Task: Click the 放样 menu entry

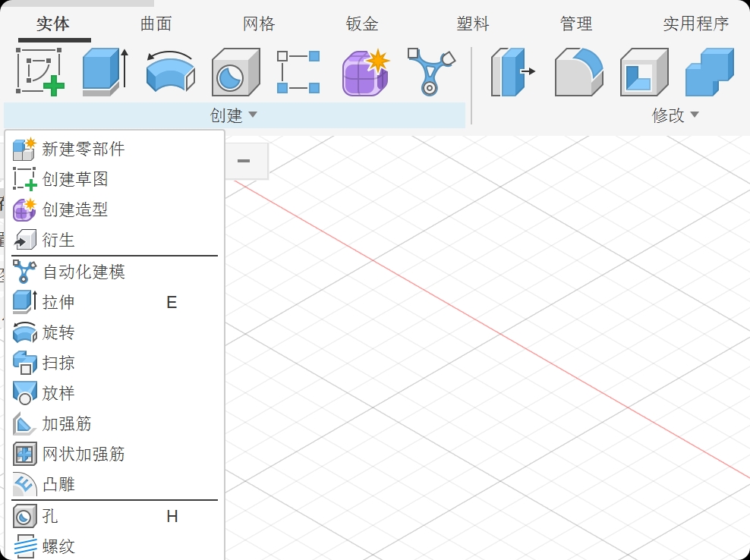Action: [x=58, y=393]
